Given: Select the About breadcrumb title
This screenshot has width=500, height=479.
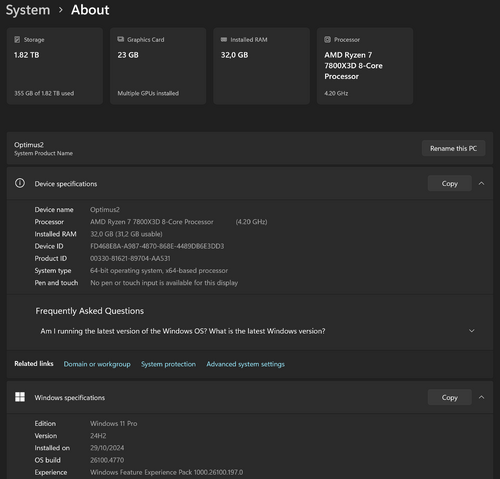Looking at the screenshot, I should [90, 10].
